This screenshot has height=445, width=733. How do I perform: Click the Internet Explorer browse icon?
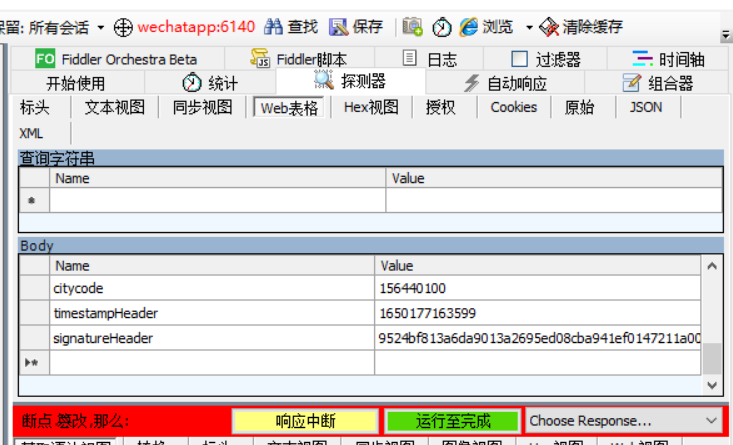click(x=468, y=27)
